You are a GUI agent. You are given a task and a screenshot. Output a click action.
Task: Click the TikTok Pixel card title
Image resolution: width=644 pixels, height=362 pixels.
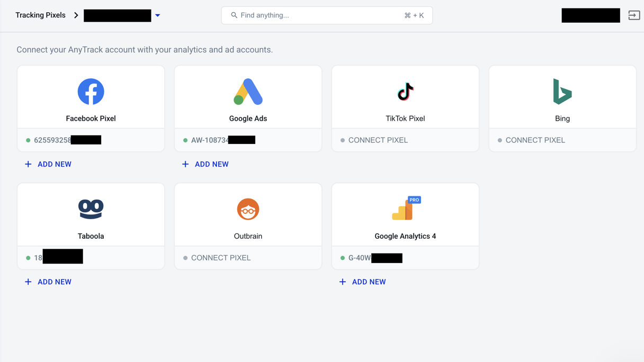[x=405, y=119]
